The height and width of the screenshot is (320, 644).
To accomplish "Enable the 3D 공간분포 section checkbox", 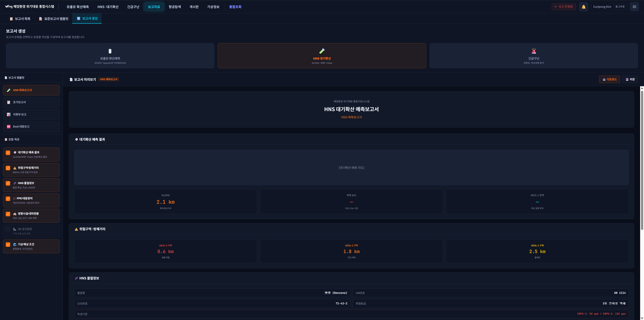I will (x=8, y=229).
